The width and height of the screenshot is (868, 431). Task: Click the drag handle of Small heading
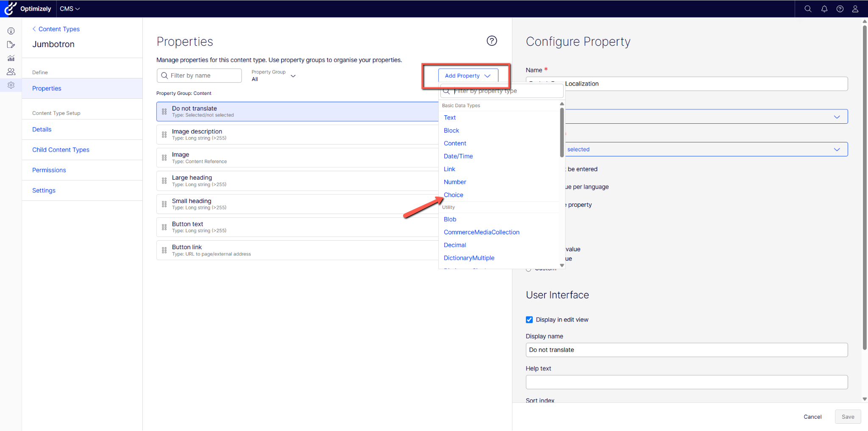[x=164, y=204]
